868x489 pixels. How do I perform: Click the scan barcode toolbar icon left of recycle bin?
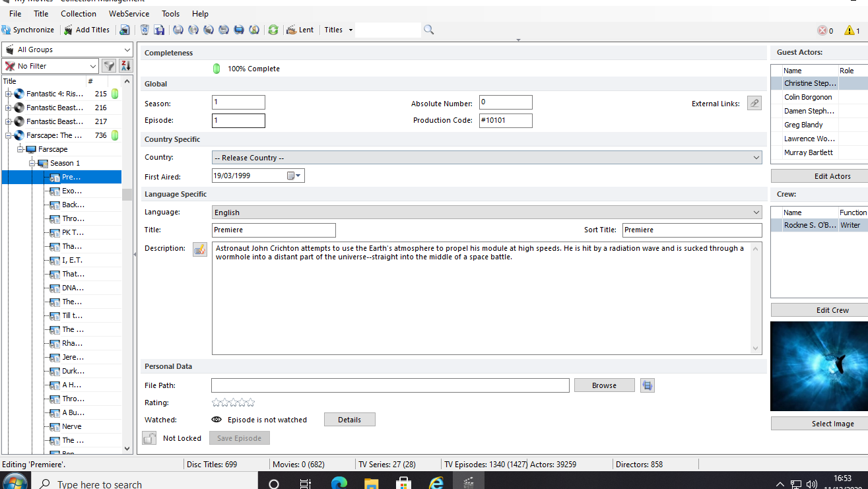point(124,30)
